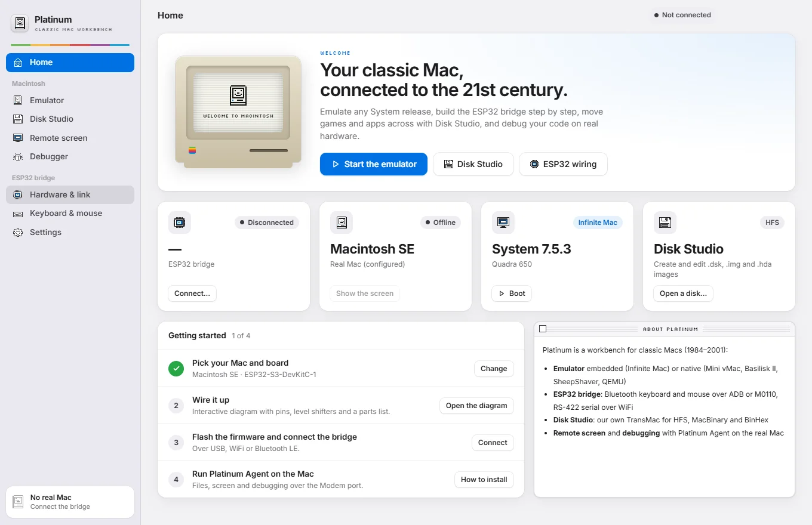Open the Home page in the sidebar

(x=70, y=63)
